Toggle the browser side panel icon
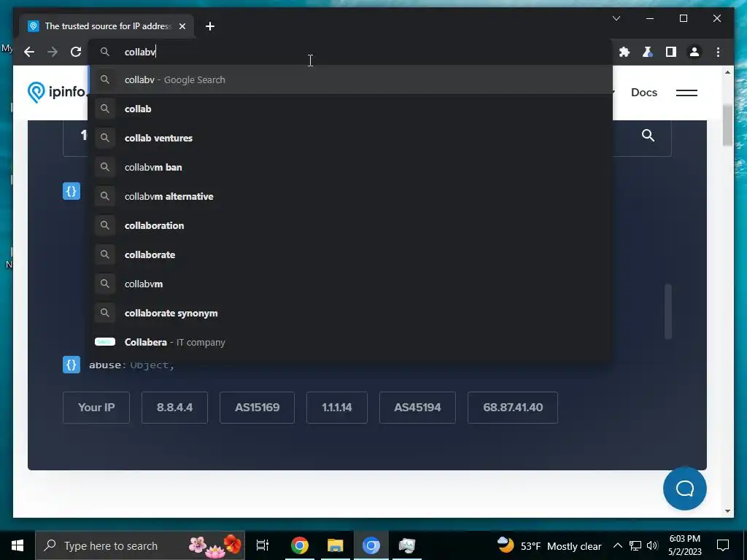Viewport: 747px width, 560px height. [671, 52]
